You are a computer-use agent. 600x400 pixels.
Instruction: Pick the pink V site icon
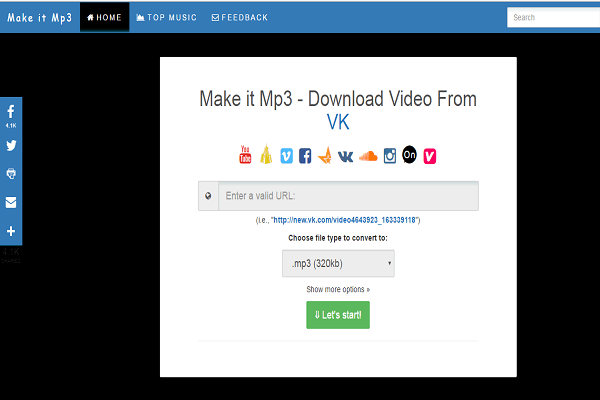click(x=430, y=156)
